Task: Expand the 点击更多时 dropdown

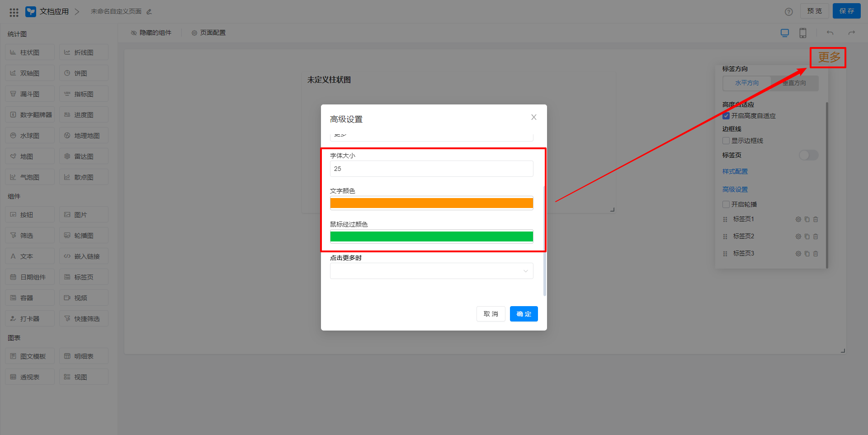Action: click(x=431, y=271)
